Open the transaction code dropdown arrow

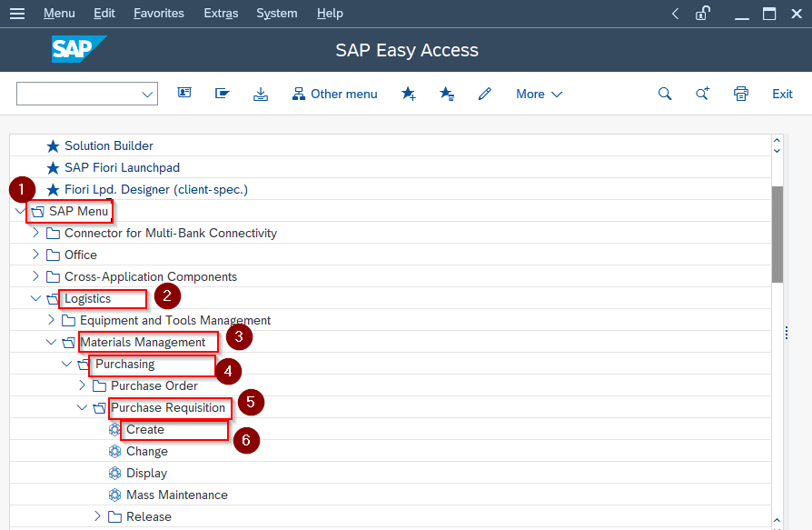pyautogui.click(x=147, y=95)
